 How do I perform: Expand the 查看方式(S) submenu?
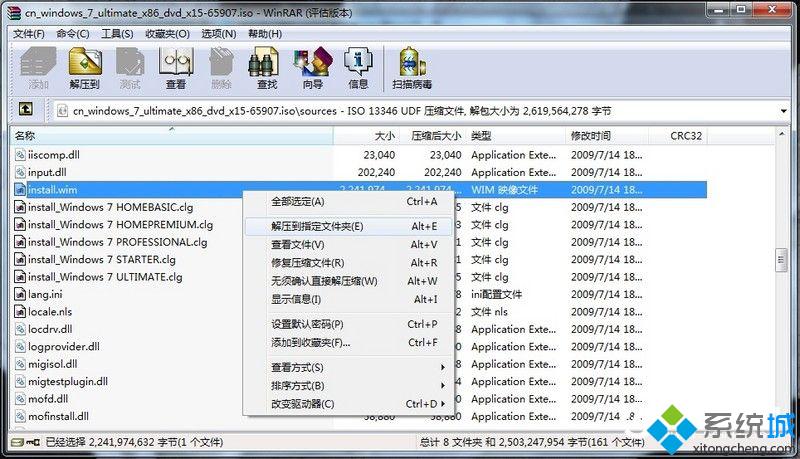pos(349,367)
